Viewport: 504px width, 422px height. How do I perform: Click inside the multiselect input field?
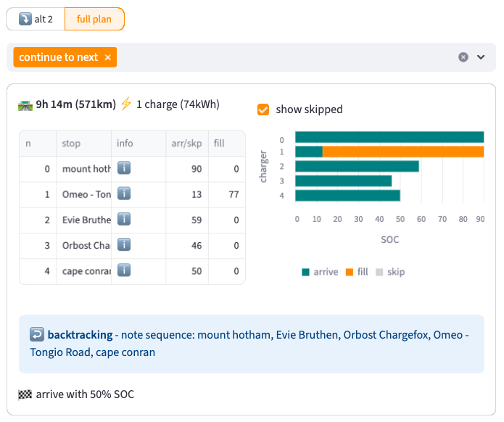pyautogui.click(x=283, y=57)
